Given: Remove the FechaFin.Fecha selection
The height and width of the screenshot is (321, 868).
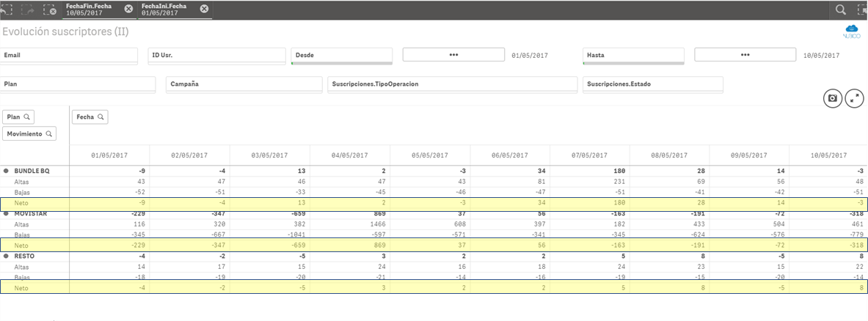Looking at the screenshot, I should pyautogui.click(x=128, y=9).
